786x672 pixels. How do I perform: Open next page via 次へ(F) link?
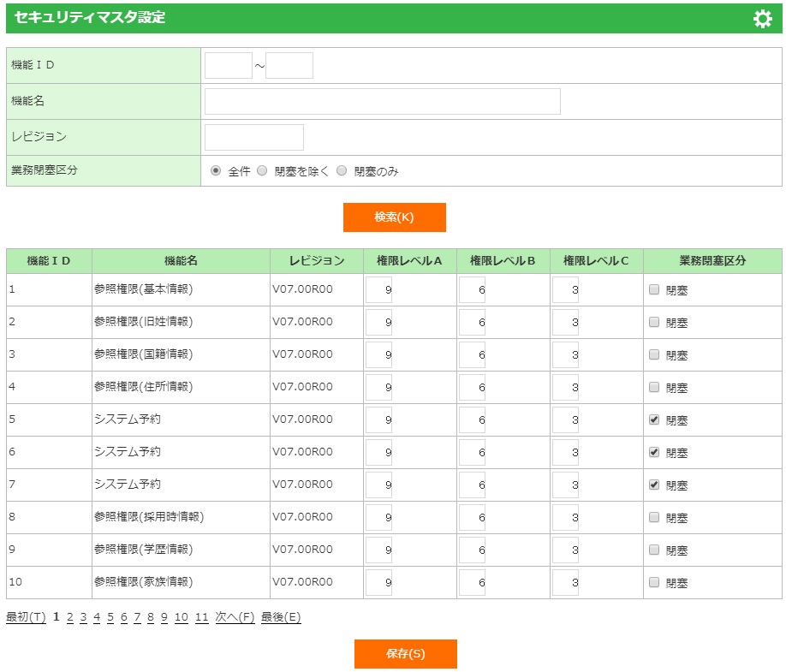click(235, 617)
